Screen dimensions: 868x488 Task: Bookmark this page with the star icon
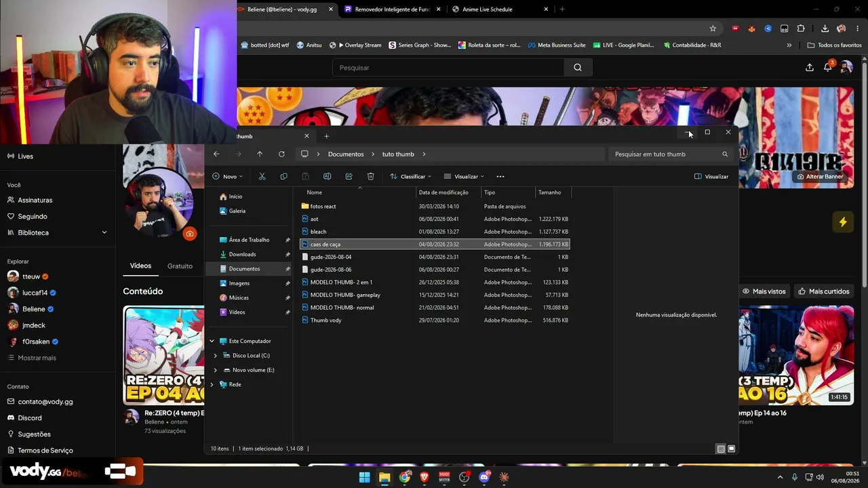tap(713, 28)
